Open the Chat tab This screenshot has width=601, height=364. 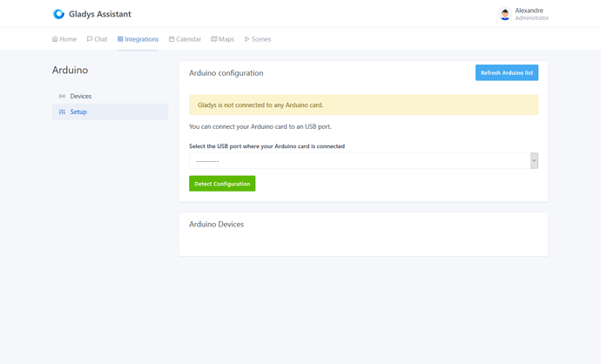pyautogui.click(x=97, y=39)
